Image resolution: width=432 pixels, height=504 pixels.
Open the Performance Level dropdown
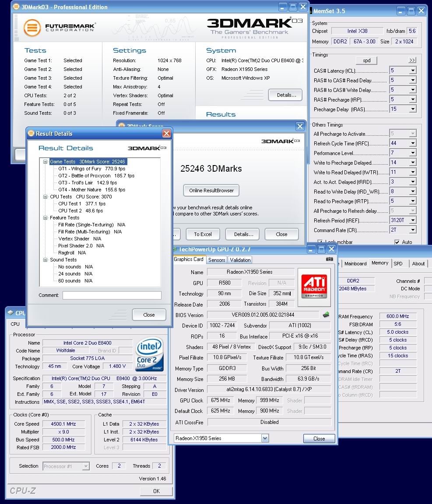[x=413, y=153]
